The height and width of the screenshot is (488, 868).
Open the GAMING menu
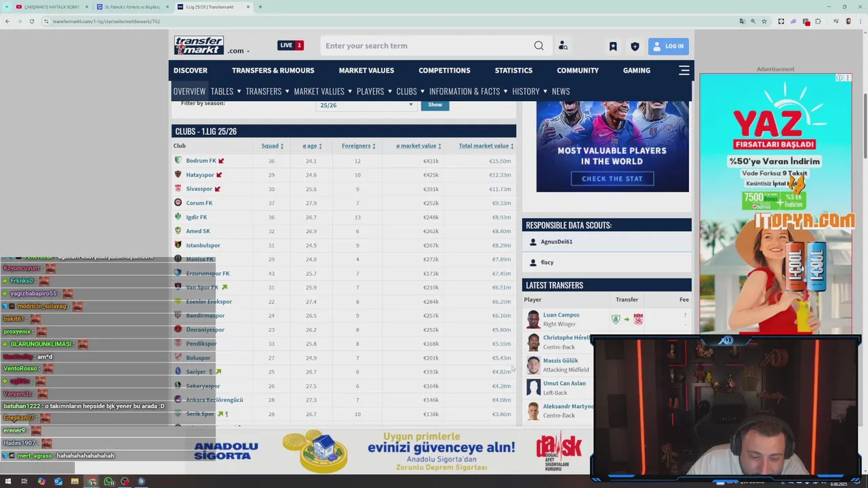click(x=636, y=70)
